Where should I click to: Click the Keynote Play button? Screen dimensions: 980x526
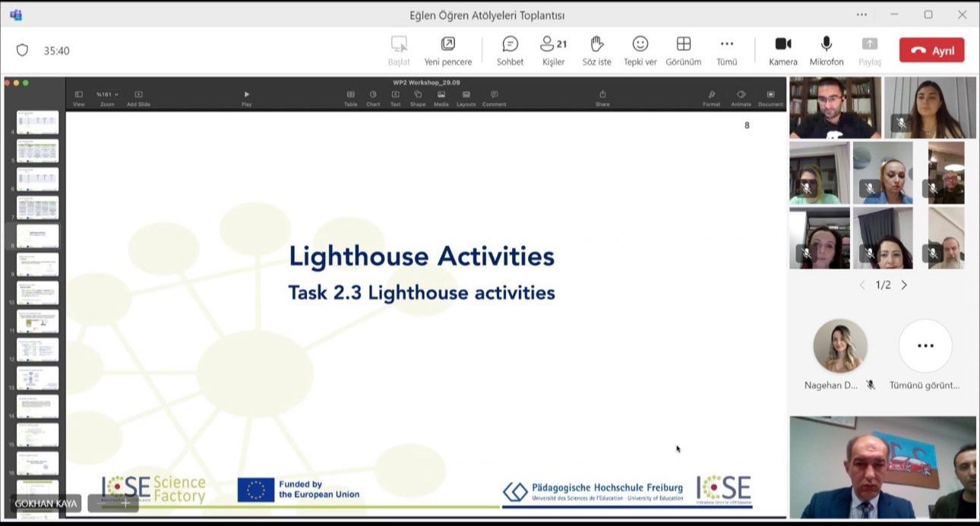[246, 98]
